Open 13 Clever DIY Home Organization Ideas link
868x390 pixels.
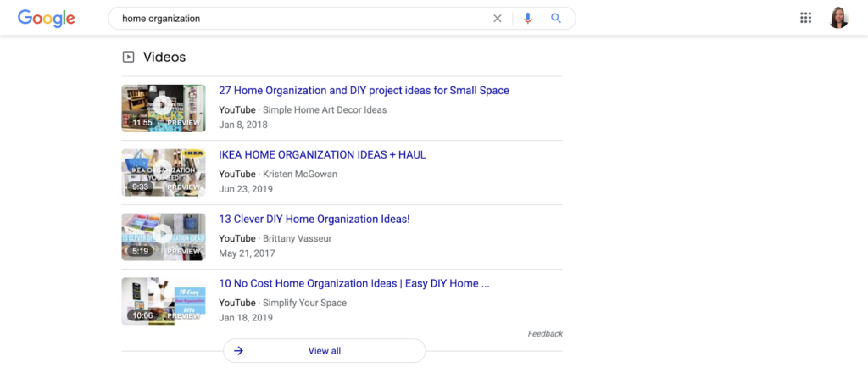tap(314, 219)
